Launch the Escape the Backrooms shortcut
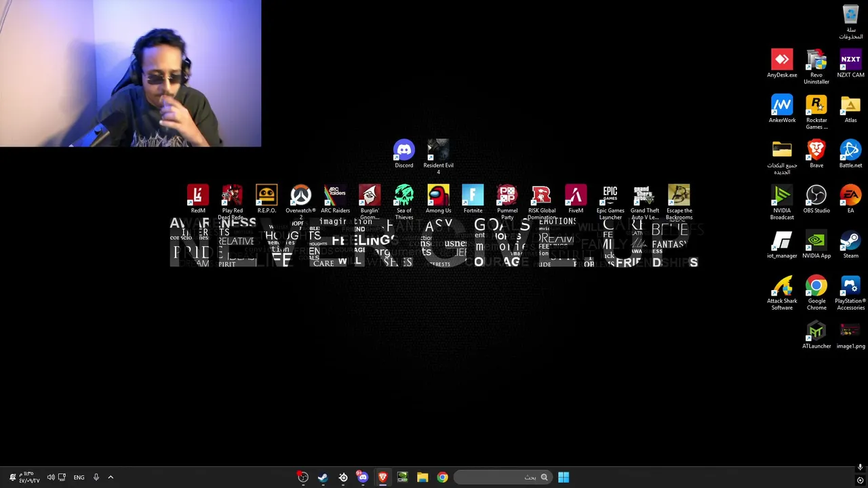Viewport: 868px width, 488px height. coord(679,202)
